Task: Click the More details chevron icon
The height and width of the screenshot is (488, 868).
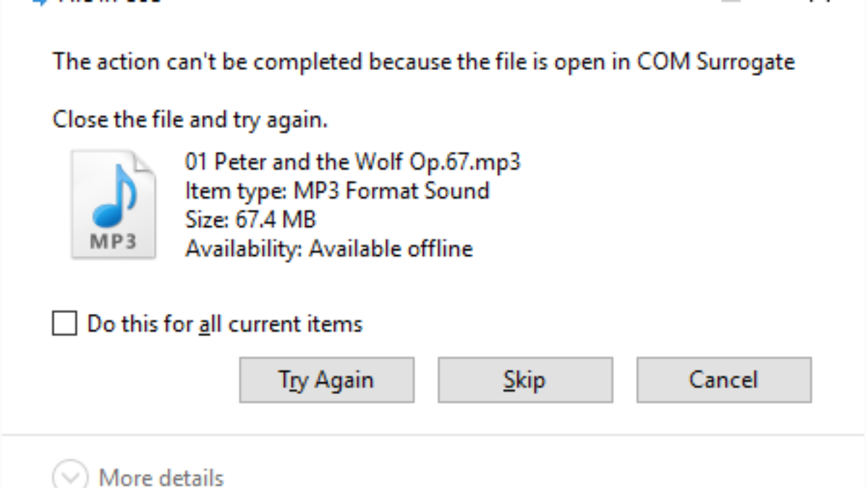Action: click(69, 477)
